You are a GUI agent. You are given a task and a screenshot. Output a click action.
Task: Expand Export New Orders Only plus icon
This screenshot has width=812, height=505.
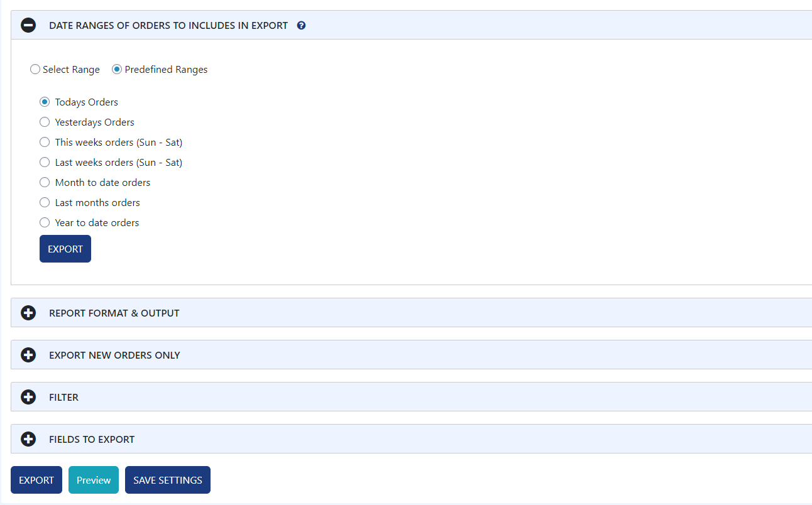(28, 355)
